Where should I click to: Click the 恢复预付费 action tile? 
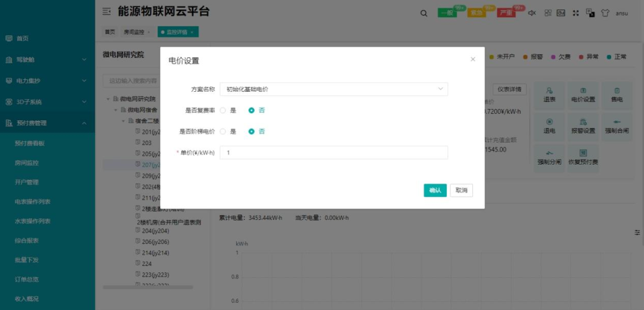click(x=583, y=158)
